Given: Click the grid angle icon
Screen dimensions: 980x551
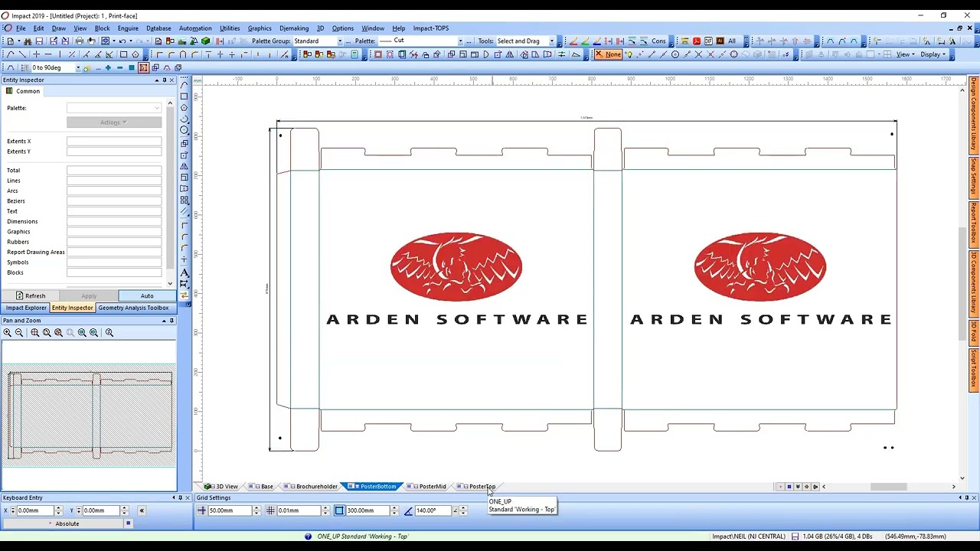Looking at the screenshot, I should pos(408,510).
